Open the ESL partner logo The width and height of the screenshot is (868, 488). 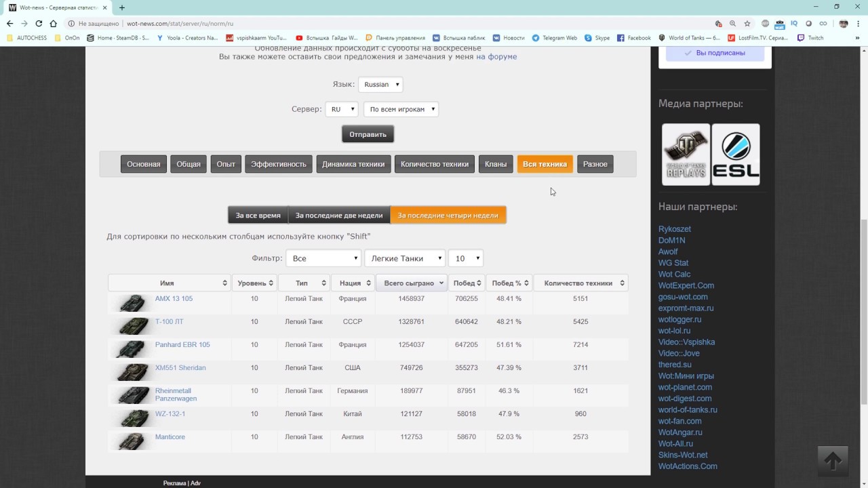(x=736, y=155)
